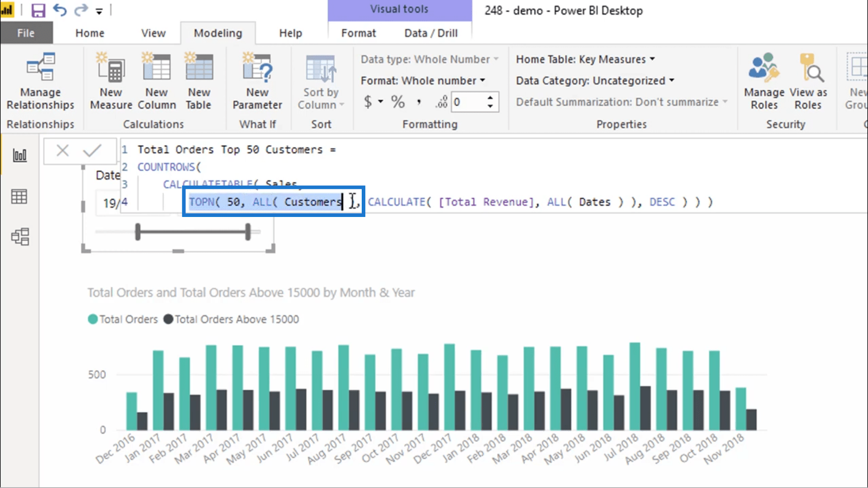Redo the last undone action
This screenshot has width=868, height=488.
click(81, 10)
